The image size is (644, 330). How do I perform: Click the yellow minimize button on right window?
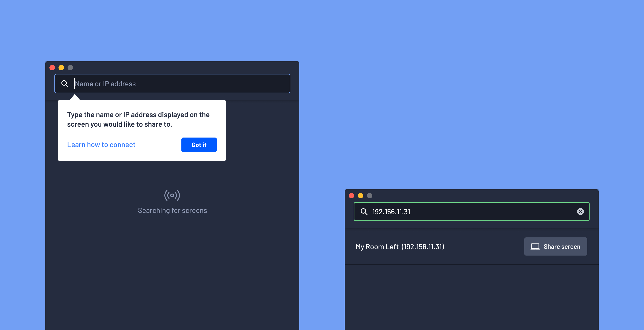tap(359, 195)
